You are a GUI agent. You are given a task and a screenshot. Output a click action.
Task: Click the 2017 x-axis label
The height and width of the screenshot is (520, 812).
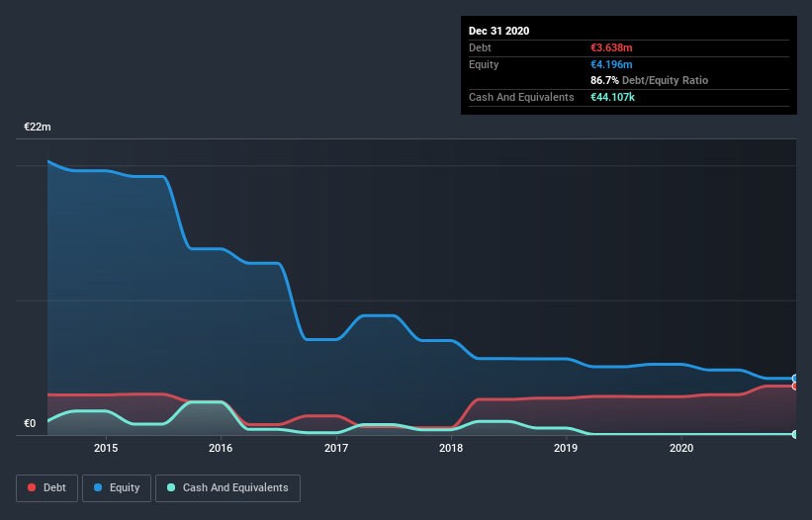click(x=336, y=448)
